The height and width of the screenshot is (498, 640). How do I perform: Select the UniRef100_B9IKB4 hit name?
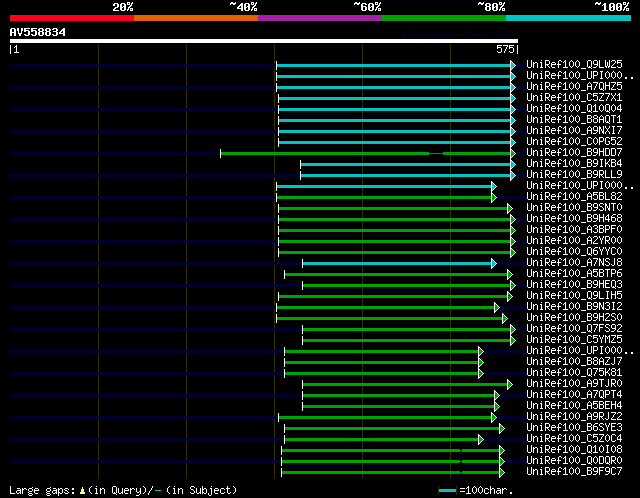(x=574, y=164)
